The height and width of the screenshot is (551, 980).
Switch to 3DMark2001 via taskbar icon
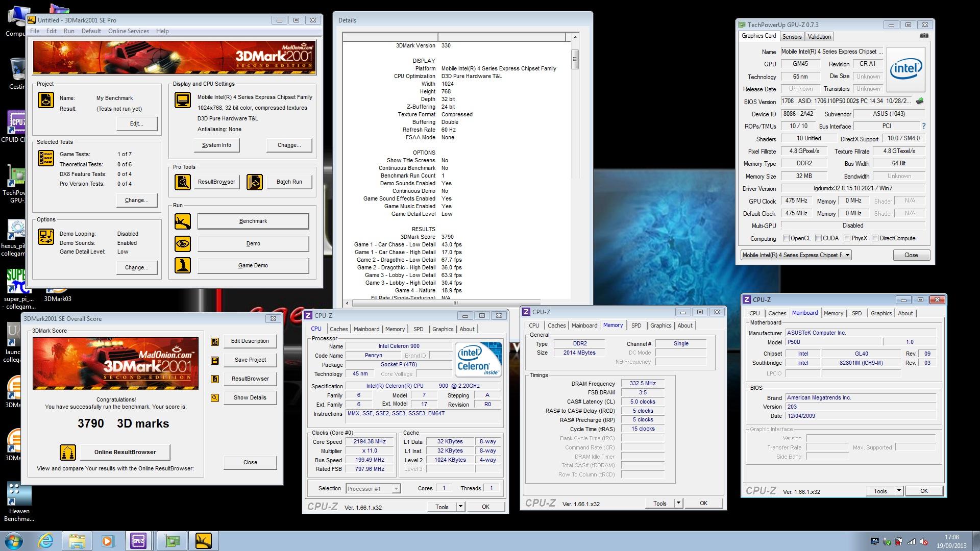coord(203,540)
